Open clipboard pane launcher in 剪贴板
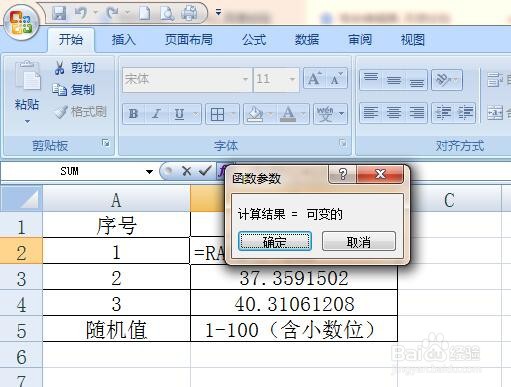Image resolution: width=511 pixels, height=387 pixels. point(106,143)
